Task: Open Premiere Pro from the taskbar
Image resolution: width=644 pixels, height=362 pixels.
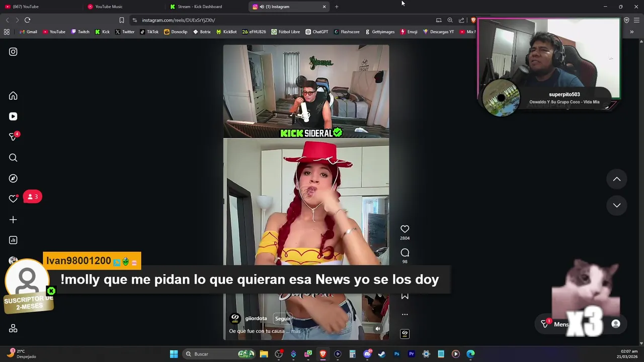Action: pos(412,354)
